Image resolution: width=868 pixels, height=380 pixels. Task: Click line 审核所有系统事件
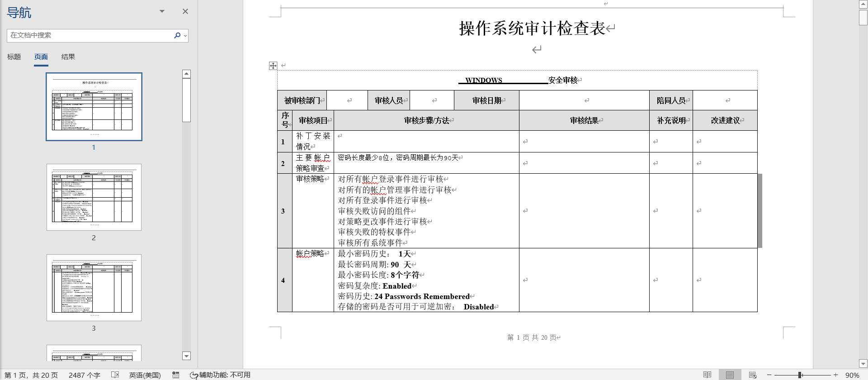(370, 243)
